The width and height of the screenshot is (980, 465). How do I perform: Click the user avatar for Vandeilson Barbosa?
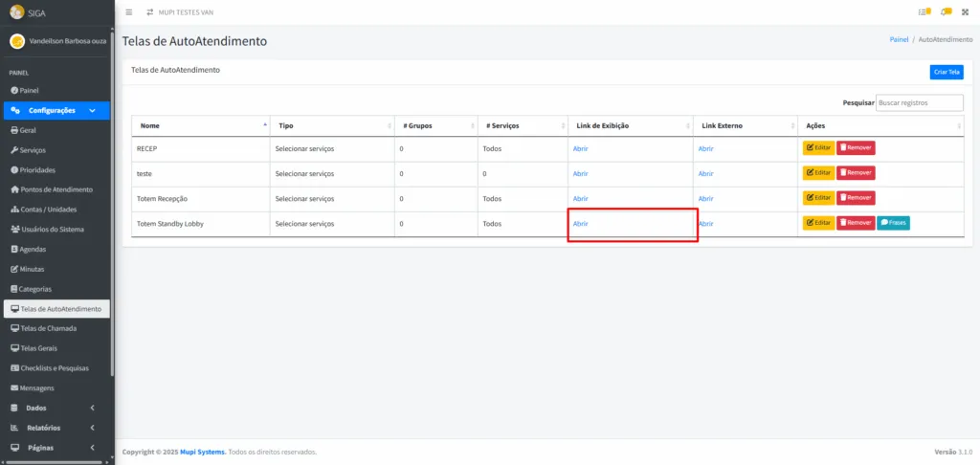click(x=16, y=41)
